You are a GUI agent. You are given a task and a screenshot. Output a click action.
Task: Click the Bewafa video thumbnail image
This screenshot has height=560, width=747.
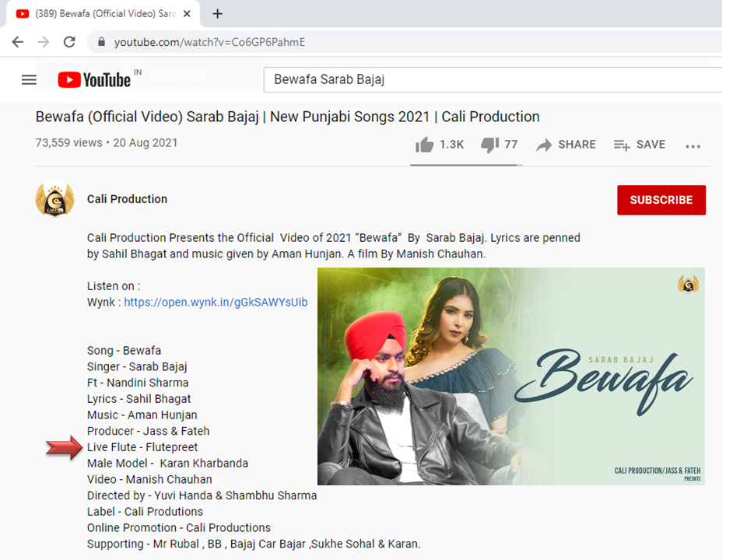pos(510,376)
